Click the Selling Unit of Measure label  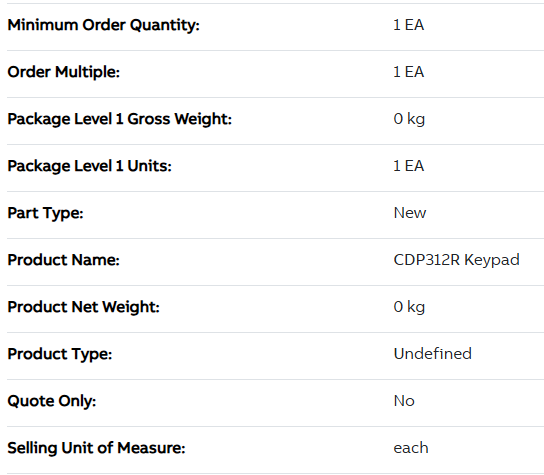[96, 448]
